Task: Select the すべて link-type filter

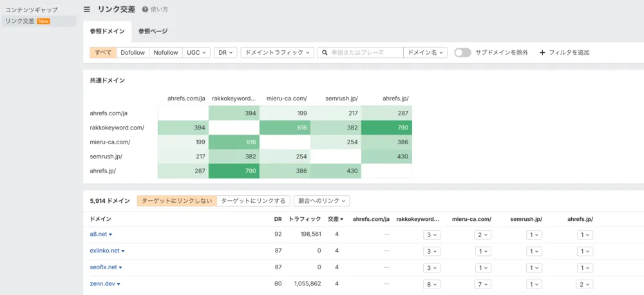Action: click(x=103, y=53)
